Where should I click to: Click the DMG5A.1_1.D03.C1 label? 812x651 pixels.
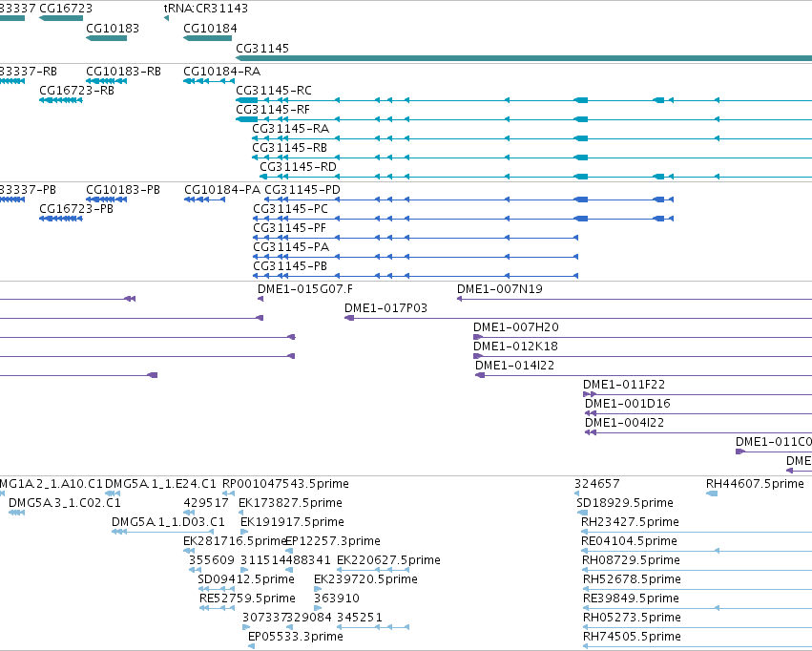(x=168, y=522)
